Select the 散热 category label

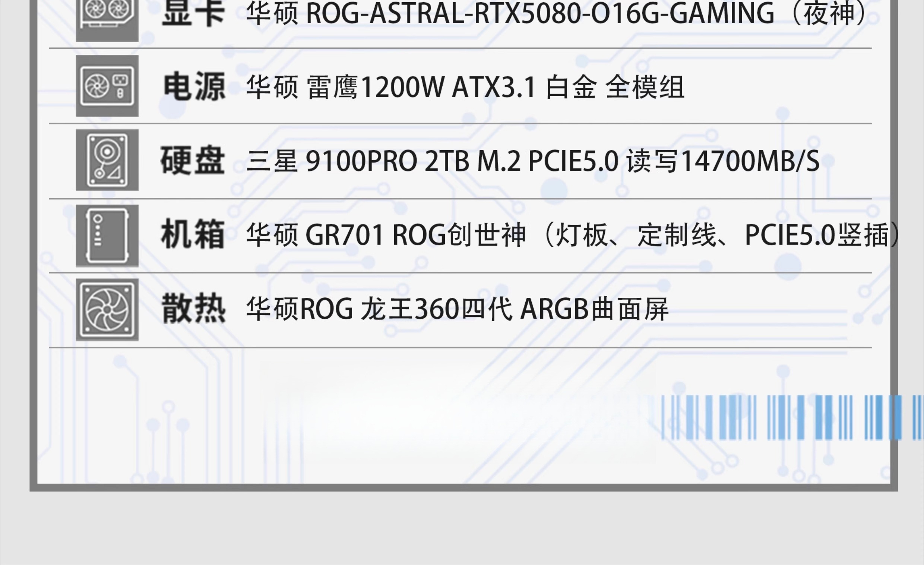coord(193,309)
